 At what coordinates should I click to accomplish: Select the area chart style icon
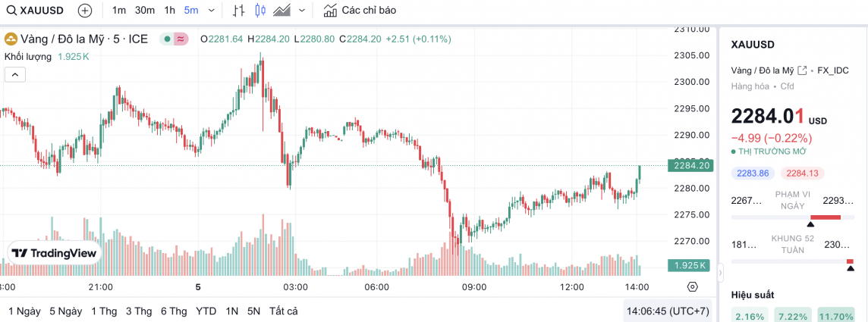click(x=283, y=11)
